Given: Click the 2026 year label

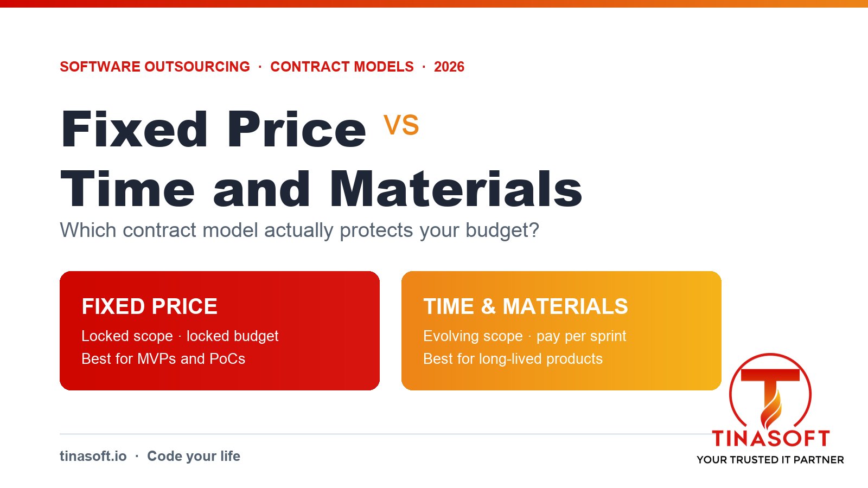Looking at the screenshot, I should tap(449, 67).
